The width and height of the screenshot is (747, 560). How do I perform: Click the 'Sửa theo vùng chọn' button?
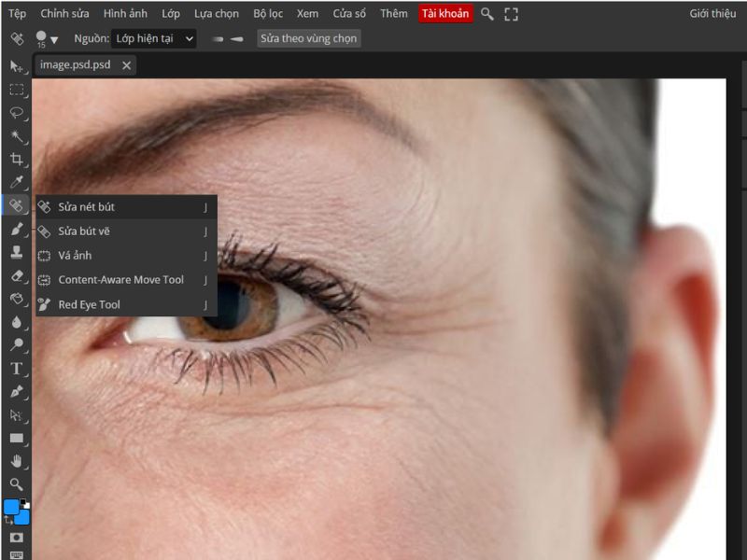point(309,38)
